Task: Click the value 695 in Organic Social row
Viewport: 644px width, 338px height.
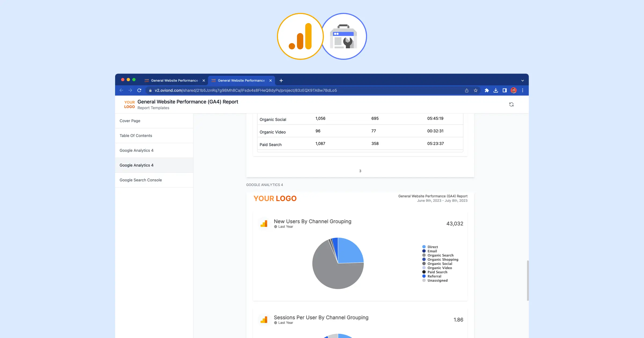Action: point(375,118)
